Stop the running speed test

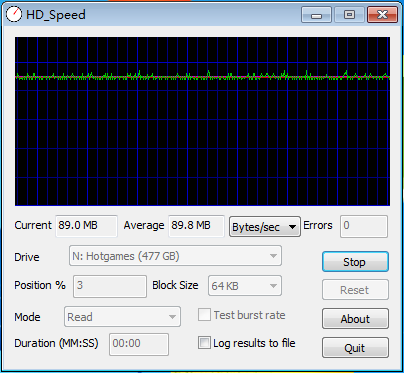pos(355,262)
